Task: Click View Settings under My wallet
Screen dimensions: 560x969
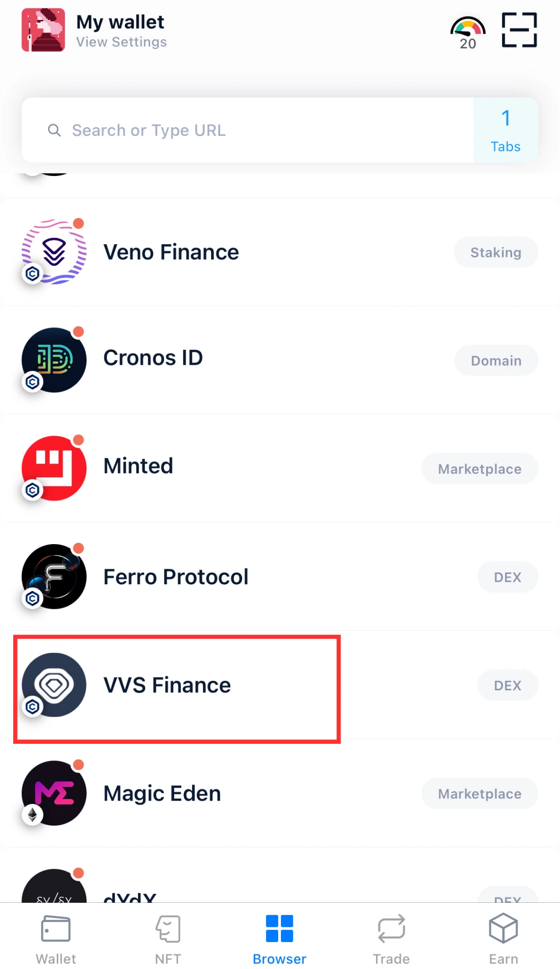Action: click(x=122, y=42)
